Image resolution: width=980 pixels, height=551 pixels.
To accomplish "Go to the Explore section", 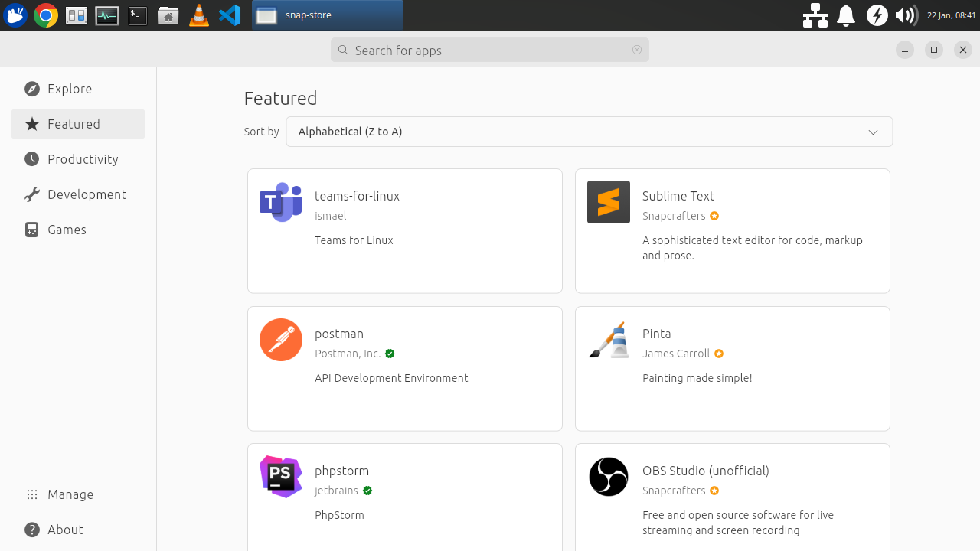I will click(x=78, y=89).
